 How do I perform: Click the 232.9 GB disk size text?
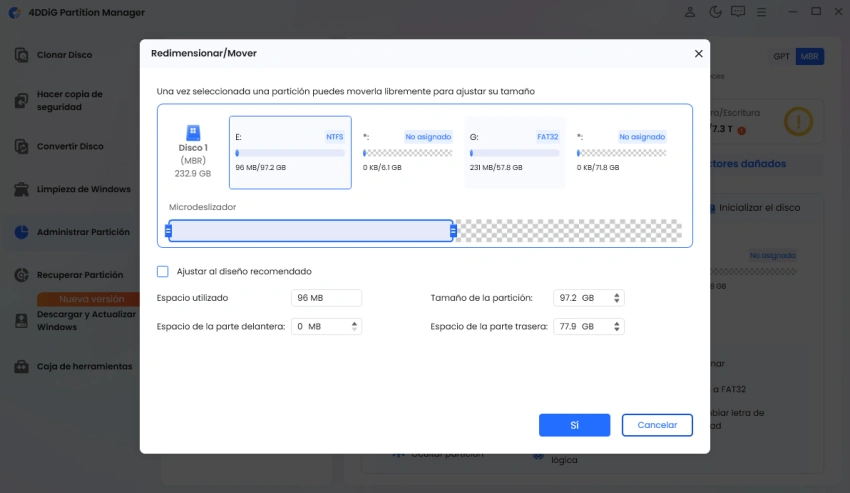192,174
